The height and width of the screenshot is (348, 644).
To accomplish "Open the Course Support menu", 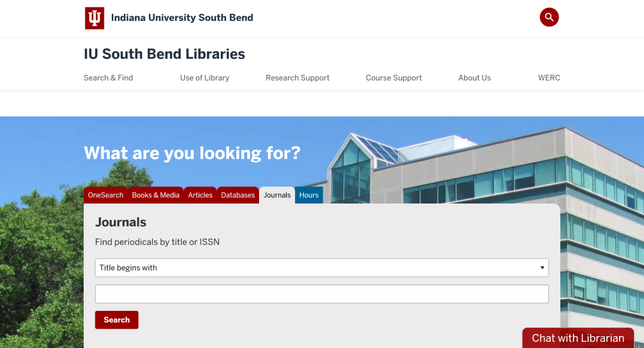I will tap(394, 77).
